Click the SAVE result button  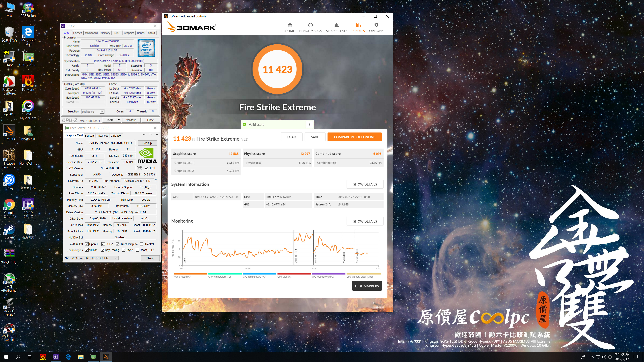tap(315, 137)
